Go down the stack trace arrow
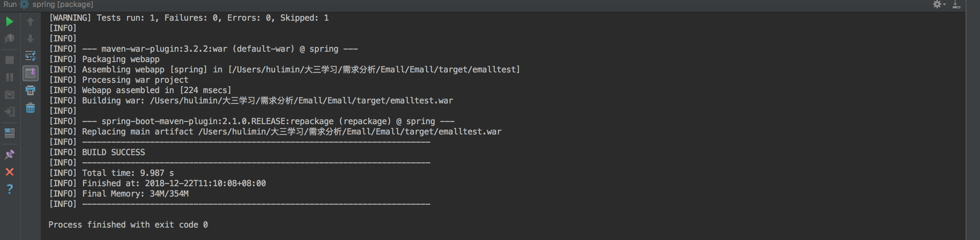The image size is (980, 240). (x=30, y=38)
